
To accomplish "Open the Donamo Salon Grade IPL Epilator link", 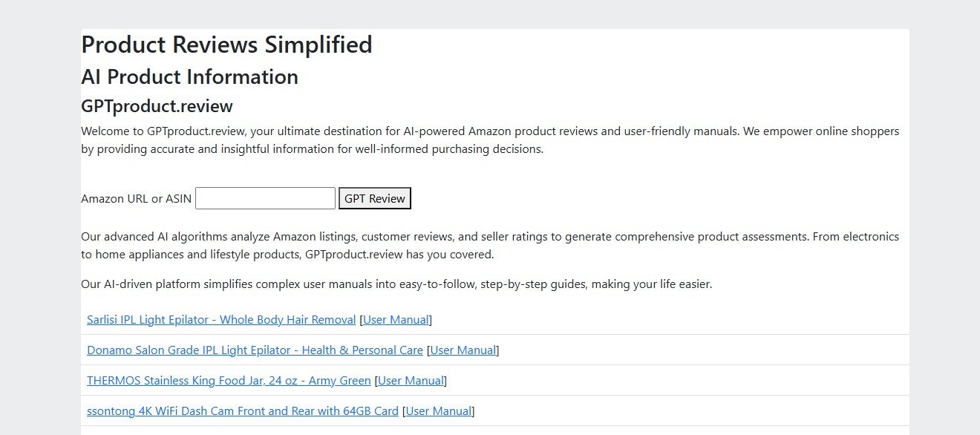I will (255, 350).
